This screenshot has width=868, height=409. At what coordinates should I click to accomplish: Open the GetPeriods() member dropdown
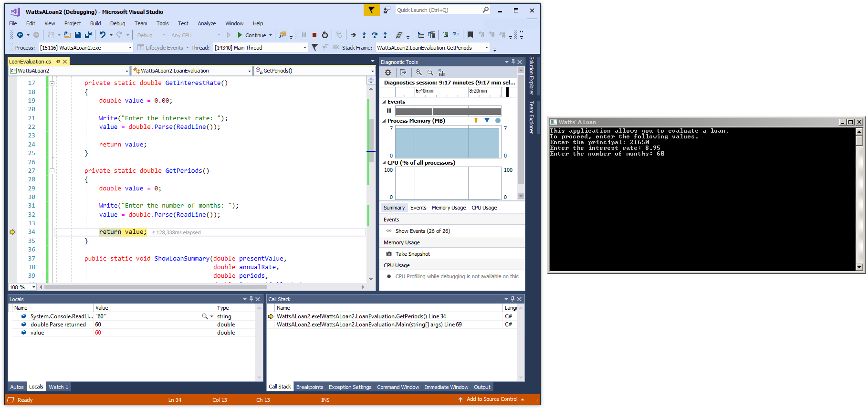(372, 71)
